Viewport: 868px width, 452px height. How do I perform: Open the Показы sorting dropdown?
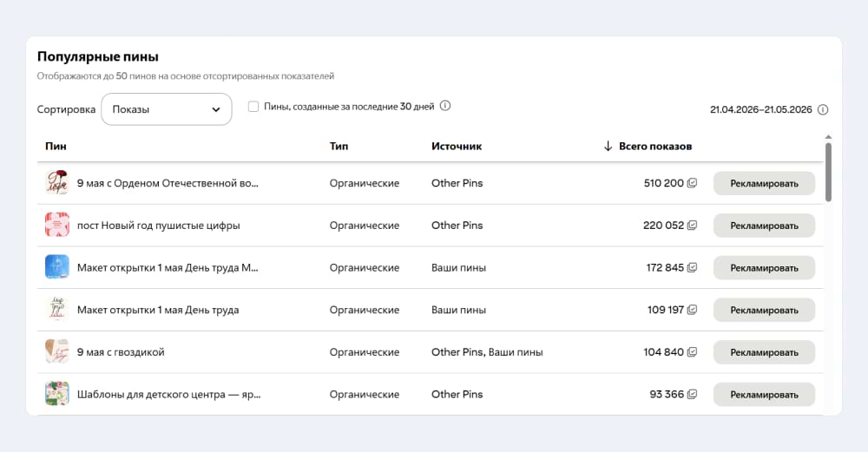point(166,109)
